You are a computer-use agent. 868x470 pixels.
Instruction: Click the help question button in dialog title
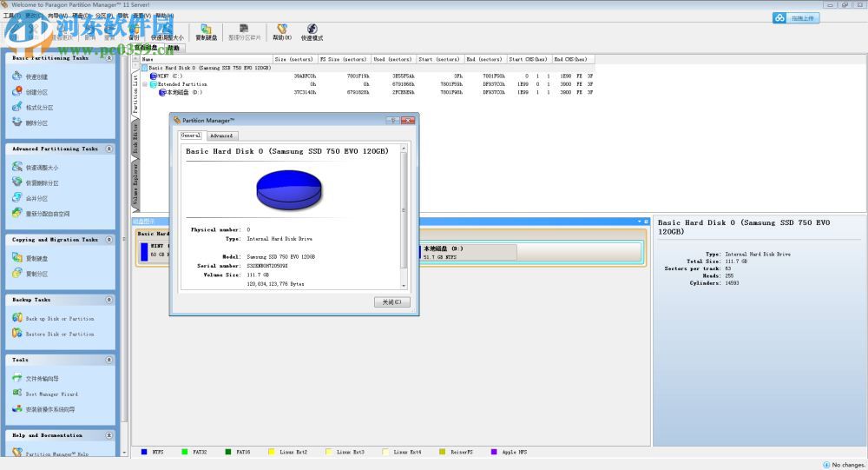point(393,120)
